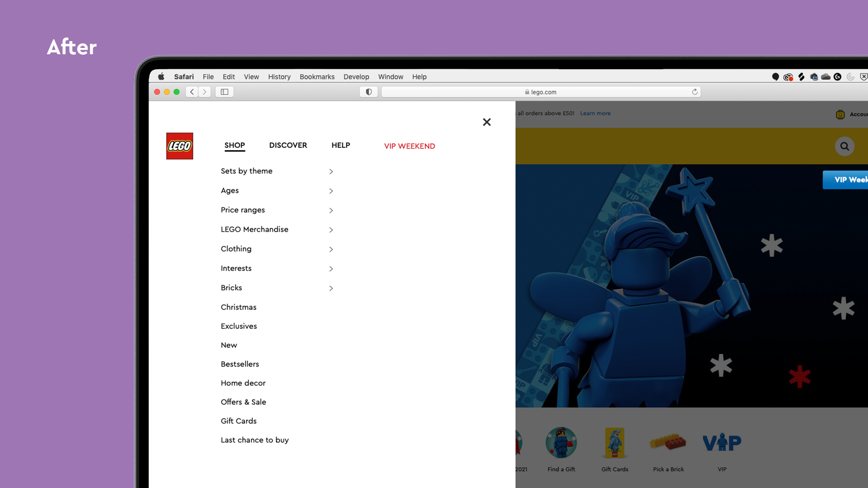
Task: Open the Safari menu
Action: click(x=184, y=77)
